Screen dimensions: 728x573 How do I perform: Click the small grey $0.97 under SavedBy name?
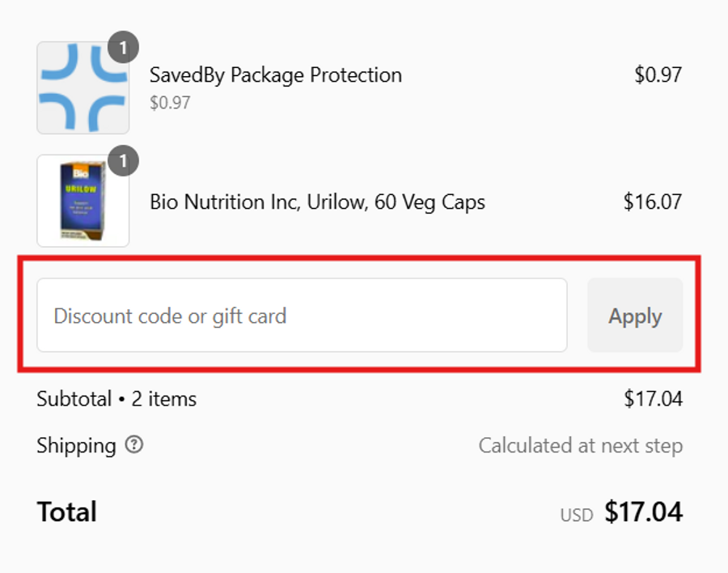click(170, 103)
